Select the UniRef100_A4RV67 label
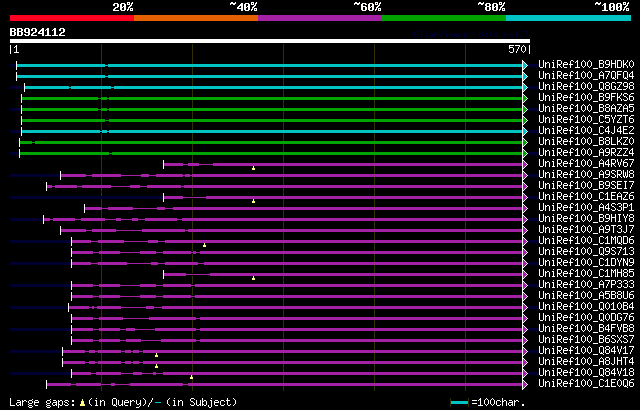The width and height of the screenshot is (640, 410). pos(586,164)
